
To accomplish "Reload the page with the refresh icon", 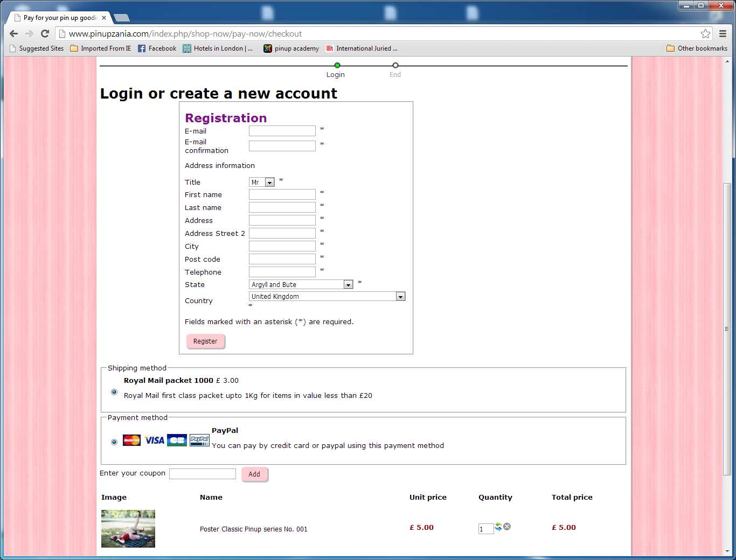I will pyautogui.click(x=45, y=33).
